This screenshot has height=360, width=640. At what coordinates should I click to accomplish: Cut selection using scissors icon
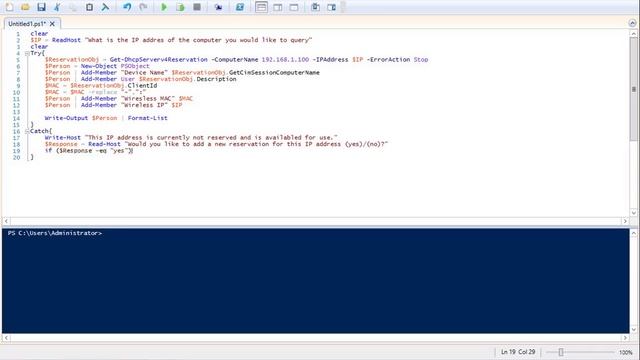click(x=57, y=7)
